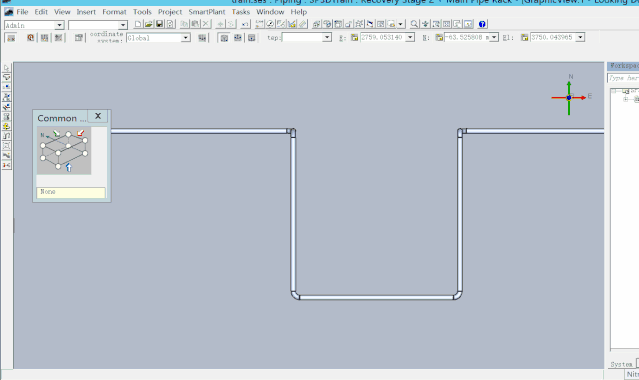The height and width of the screenshot is (380, 639).
Task: Open the Global coordinate system dropdown
Action: point(185,38)
